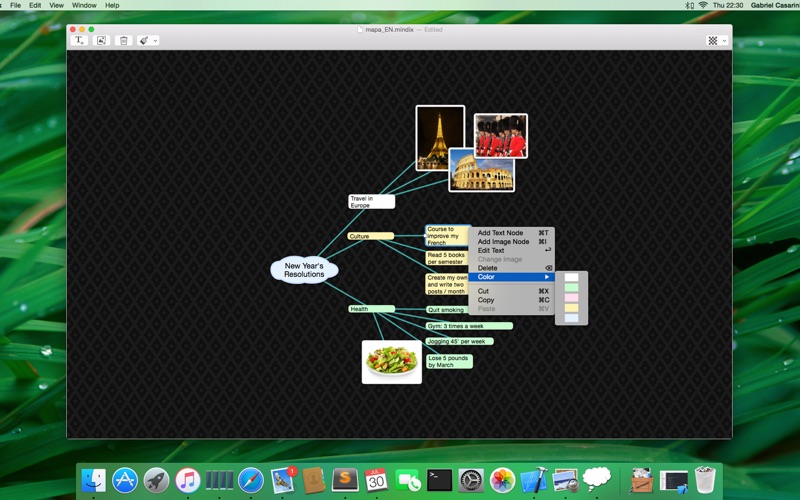Select the Read 5 books per semester node
The width and height of the screenshot is (800, 500).
tap(447, 258)
